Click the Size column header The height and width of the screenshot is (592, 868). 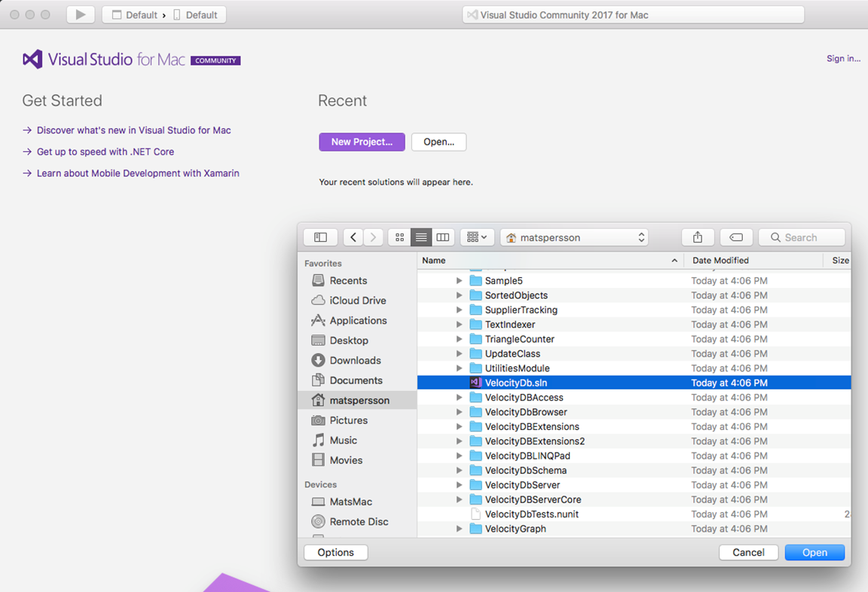(838, 260)
